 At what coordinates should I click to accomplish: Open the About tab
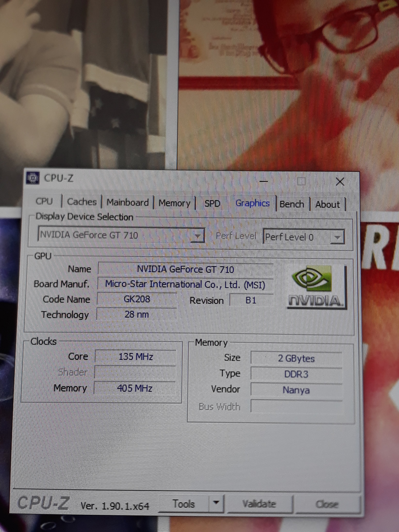pyautogui.click(x=328, y=205)
